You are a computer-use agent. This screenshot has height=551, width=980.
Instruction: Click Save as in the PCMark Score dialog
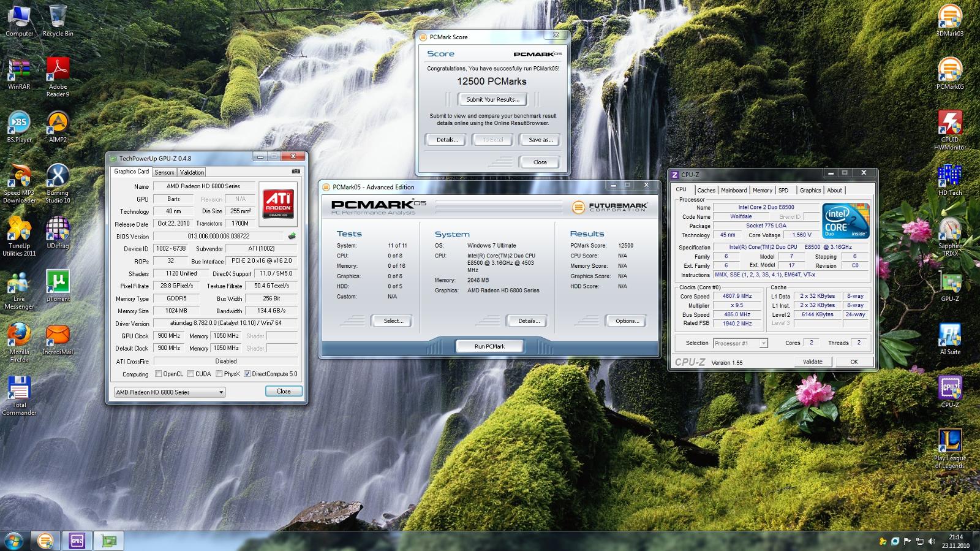(541, 140)
